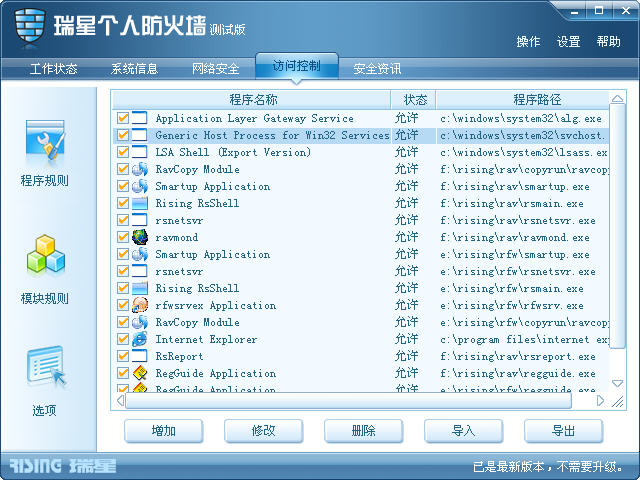The height and width of the screenshot is (480, 640).
Task: Open the 模块规则 module rules cubes icon
Action: click(45, 254)
